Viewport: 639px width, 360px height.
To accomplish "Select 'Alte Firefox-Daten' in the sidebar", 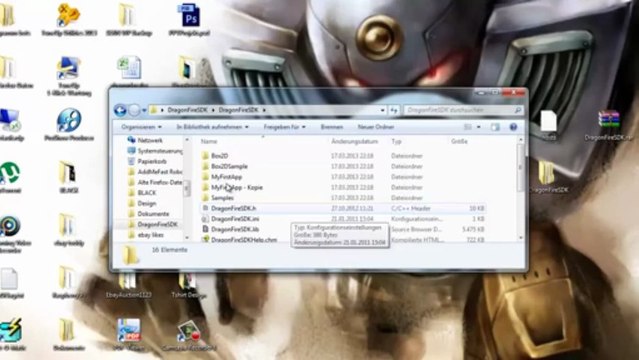I will tap(155, 182).
